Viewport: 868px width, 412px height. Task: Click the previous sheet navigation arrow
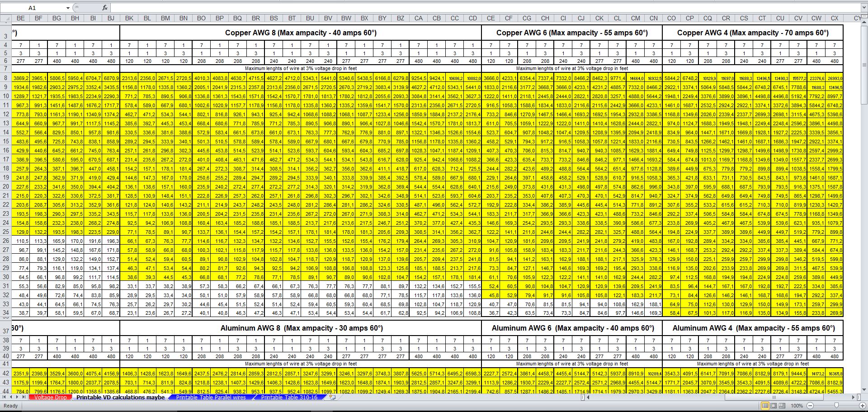tap(11, 397)
